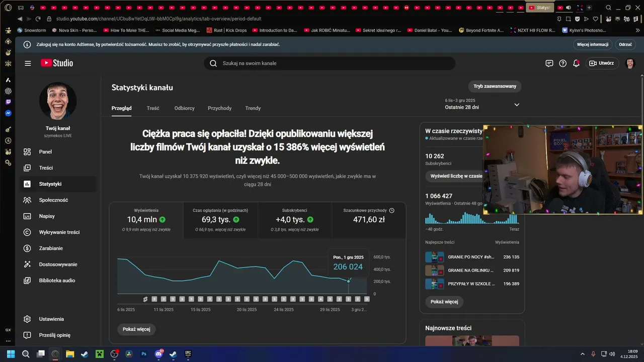Open Photoshop from the Windows taskbar

pos(144,354)
